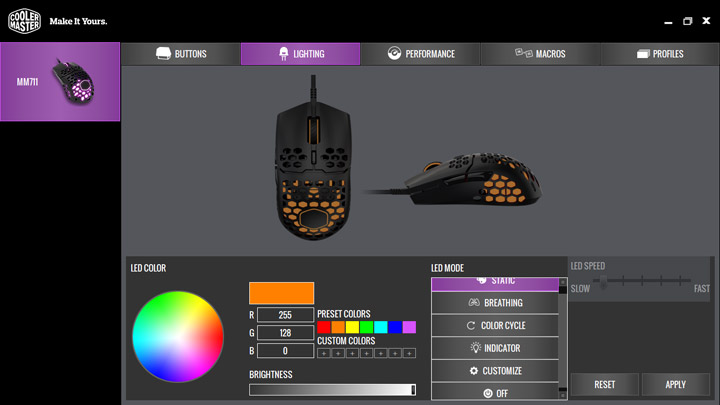Pick a color on the color wheel
Viewport: 720px width, 405px height.
tap(178, 337)
